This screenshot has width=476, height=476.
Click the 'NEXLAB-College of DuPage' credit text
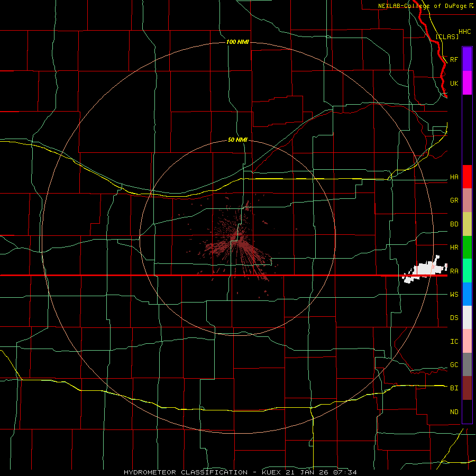(x=422, y=6)
